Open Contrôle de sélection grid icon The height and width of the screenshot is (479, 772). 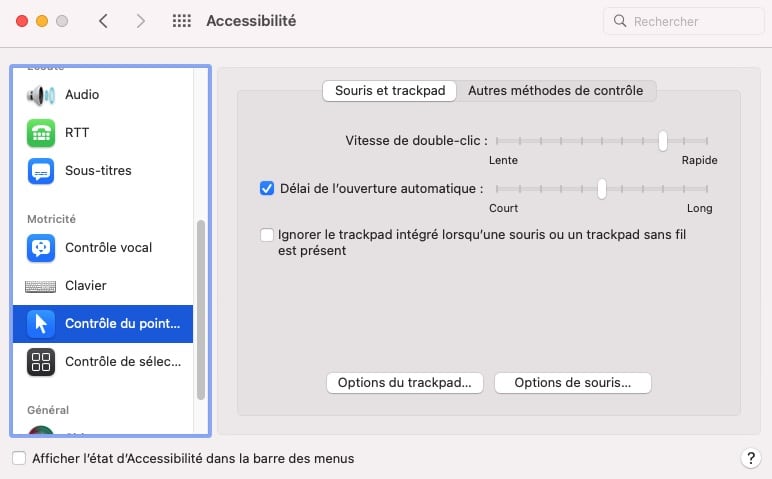(41, 362)
